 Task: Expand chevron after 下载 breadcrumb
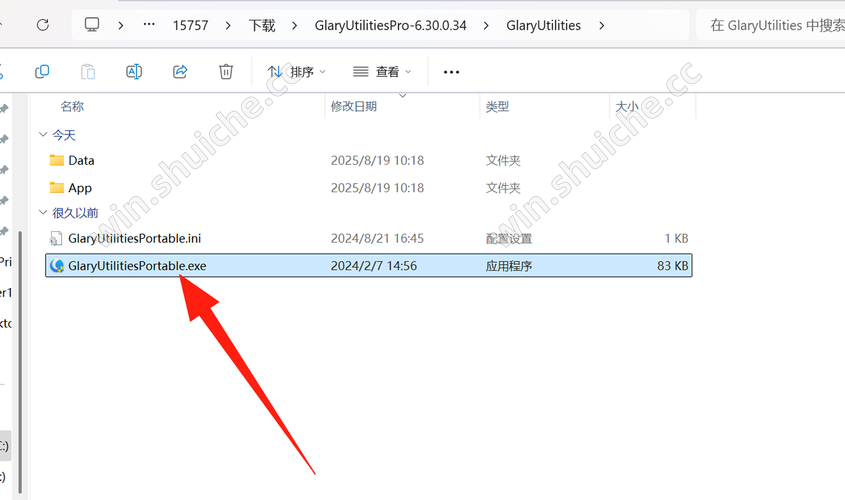(294, 25)
